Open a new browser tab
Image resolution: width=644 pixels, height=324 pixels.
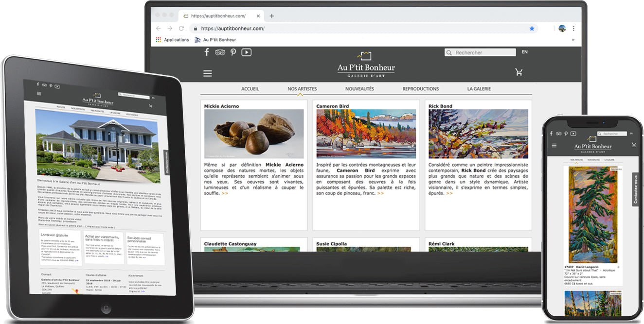pyautogui.click(x=271, y=16)
